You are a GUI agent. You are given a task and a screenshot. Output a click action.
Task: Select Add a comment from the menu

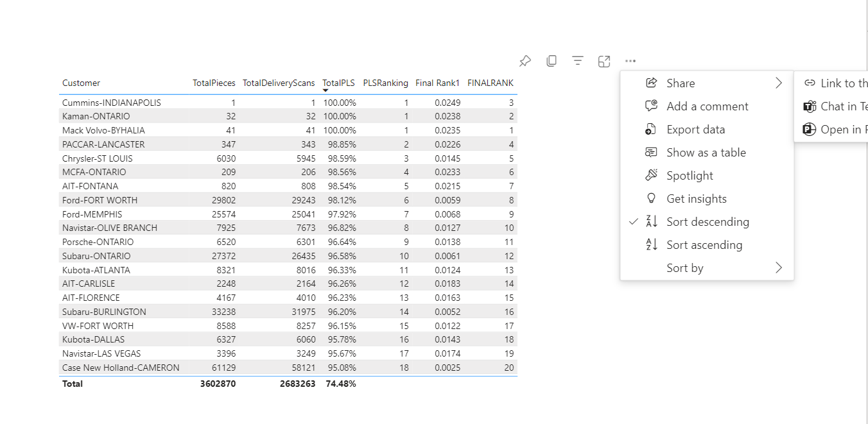pos(707,106)
